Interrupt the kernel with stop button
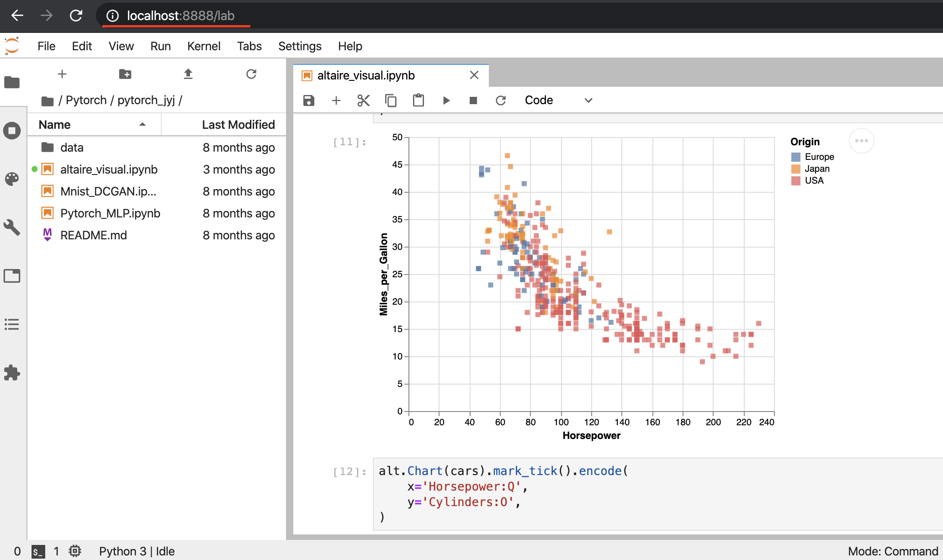943x560 pixels. [x=473, y=100]
